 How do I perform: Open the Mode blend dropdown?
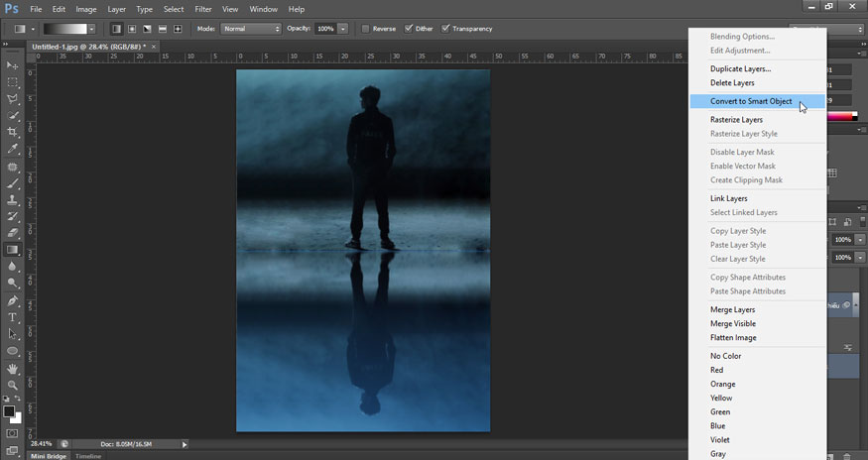click(251, 29)
